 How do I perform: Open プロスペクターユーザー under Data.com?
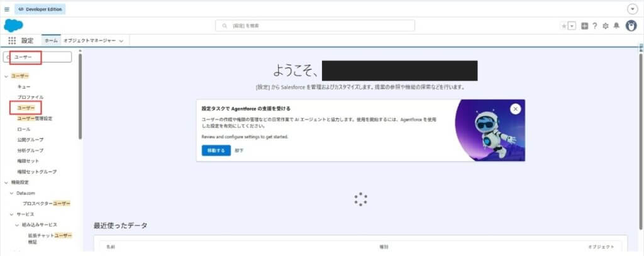point(47,203)
